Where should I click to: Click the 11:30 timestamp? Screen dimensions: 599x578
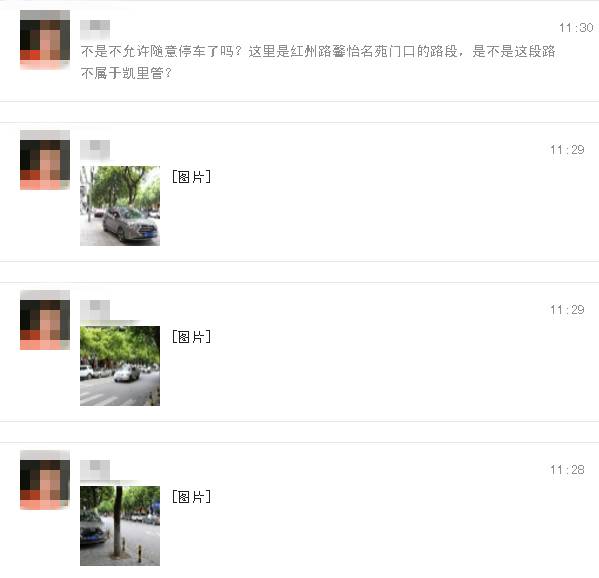pyautogui.click(x=576, y=28)
